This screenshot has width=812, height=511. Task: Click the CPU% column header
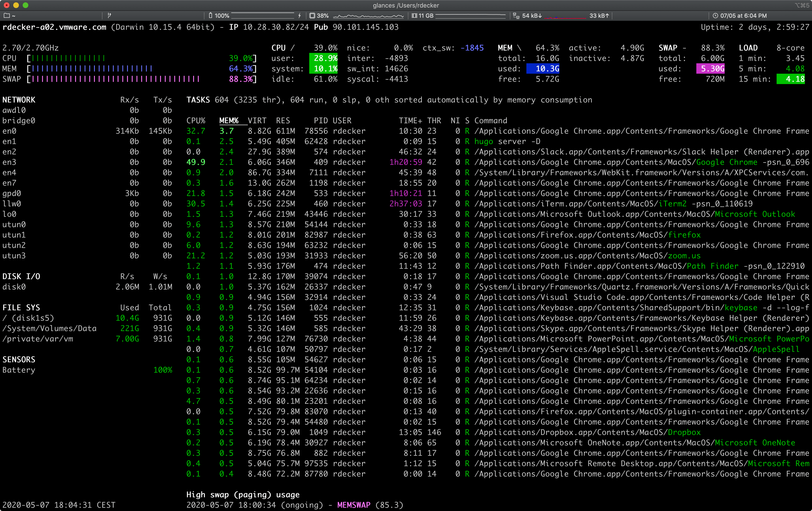click(x=196, y=121)
